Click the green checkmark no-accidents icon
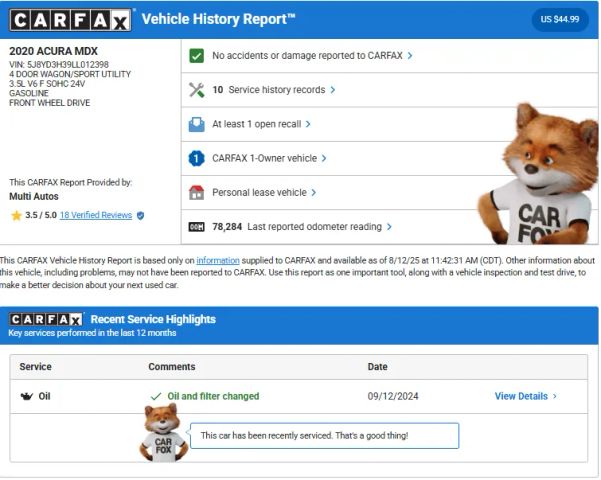 coord(197,56)
